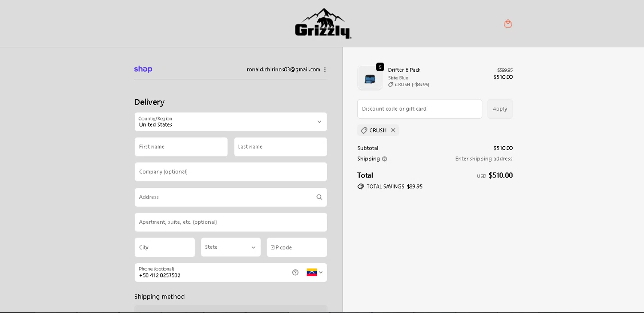Click the Delivery heading
The image size is (644, 313).
(149, 102)
